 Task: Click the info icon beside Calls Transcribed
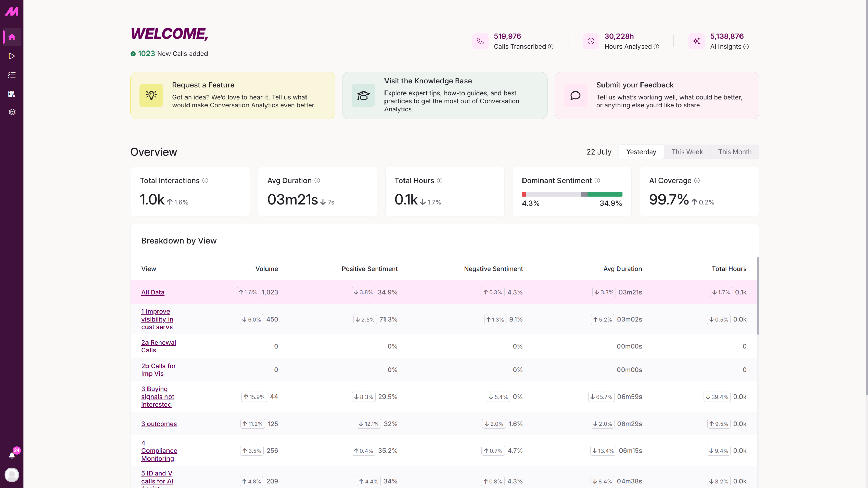pos(551,47)
